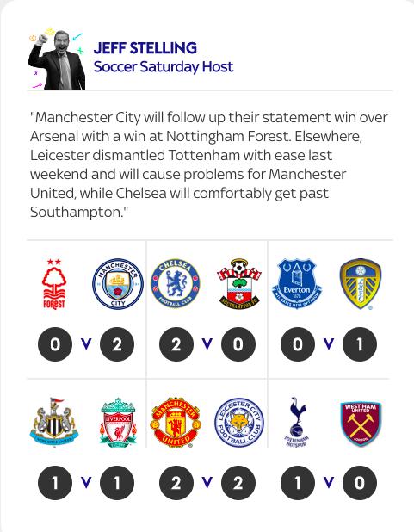The width and height of the screenshot is (414, 532).
Task: Select the West Ham United badge
Action: pos(361,424)
